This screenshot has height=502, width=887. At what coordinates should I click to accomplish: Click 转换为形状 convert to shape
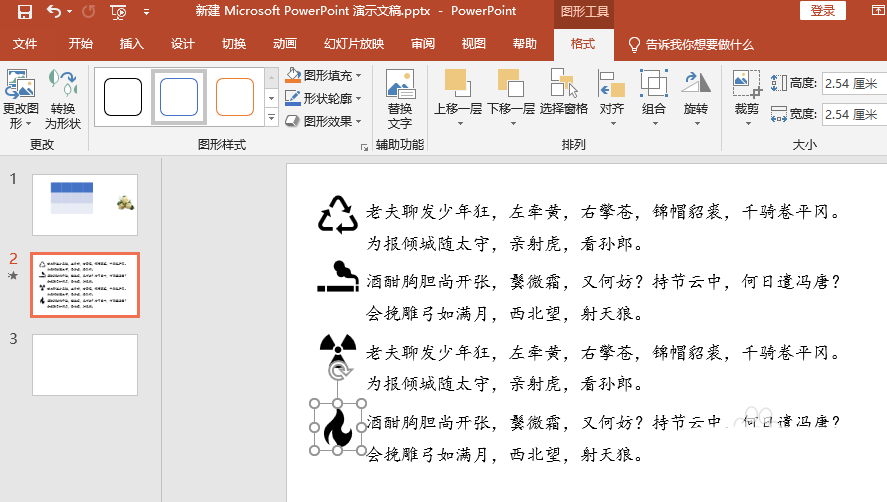[63, 100]
